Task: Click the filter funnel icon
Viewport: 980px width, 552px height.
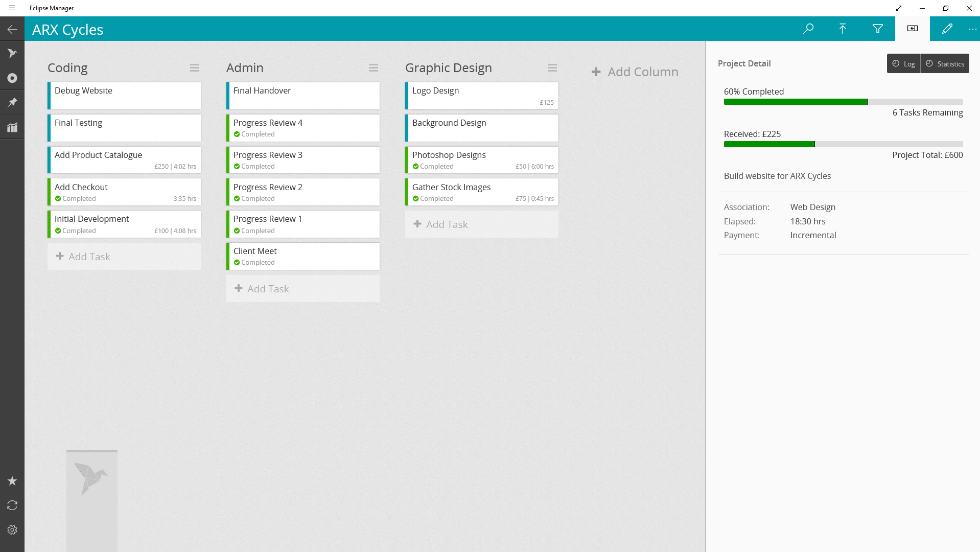Action: pos(877,29)
